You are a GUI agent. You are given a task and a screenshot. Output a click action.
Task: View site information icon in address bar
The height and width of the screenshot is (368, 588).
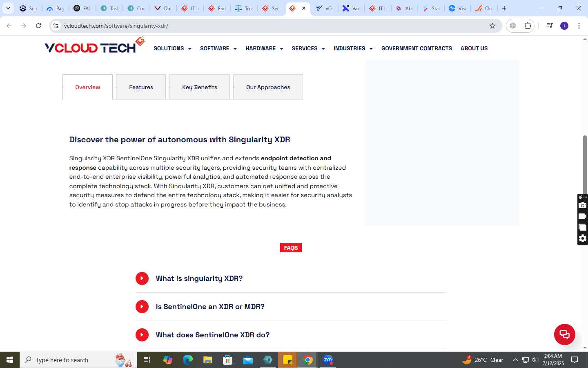pos(56,26)
